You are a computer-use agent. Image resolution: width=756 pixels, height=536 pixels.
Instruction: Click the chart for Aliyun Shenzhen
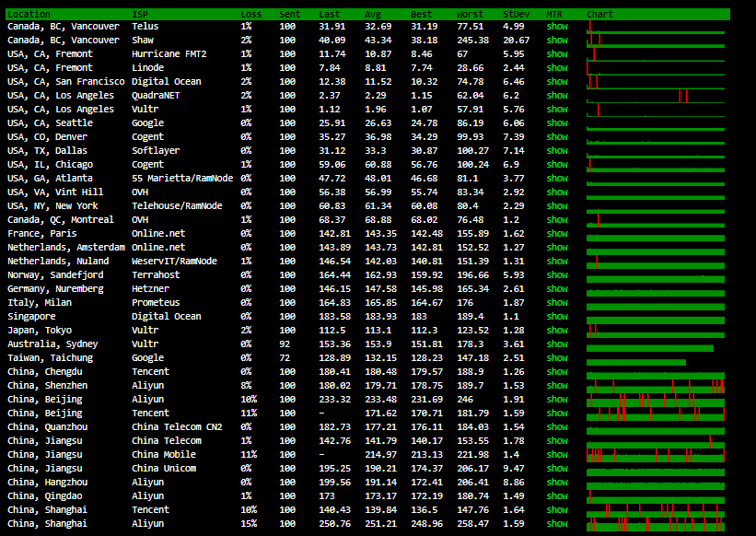[656, 386]
